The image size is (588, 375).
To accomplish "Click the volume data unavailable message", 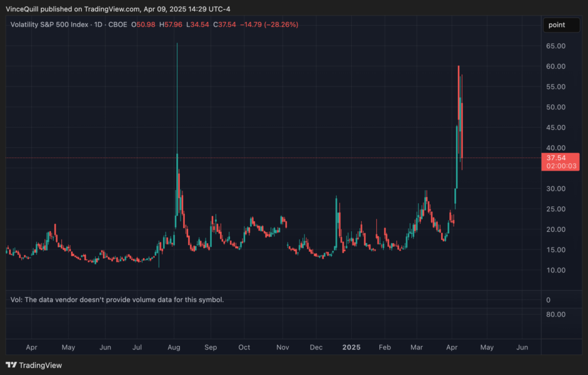I will point(117,300).
